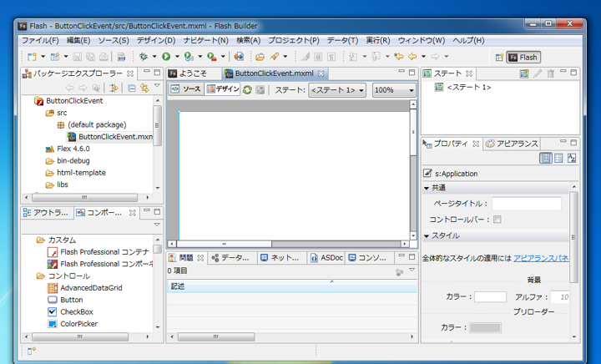Click the New State icon in States panel
Image resolution: width=601 pixels, height=364 pixels.
tap(524, 73)
